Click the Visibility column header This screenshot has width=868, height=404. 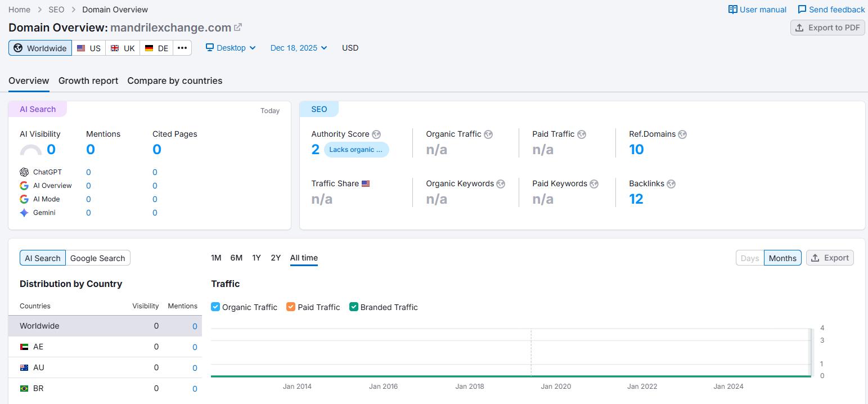point(146,306)
